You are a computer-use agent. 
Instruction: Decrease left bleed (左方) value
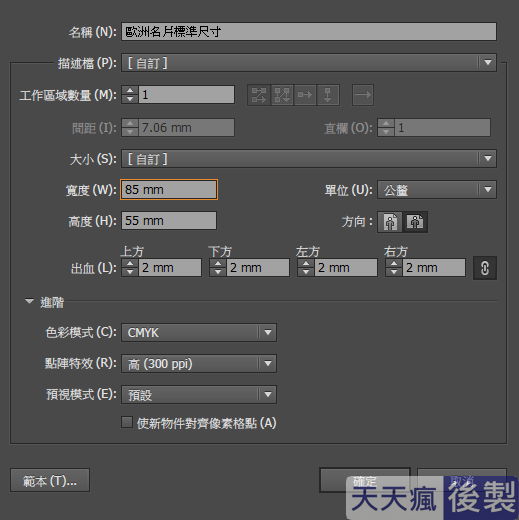click(x=306, y=272)
